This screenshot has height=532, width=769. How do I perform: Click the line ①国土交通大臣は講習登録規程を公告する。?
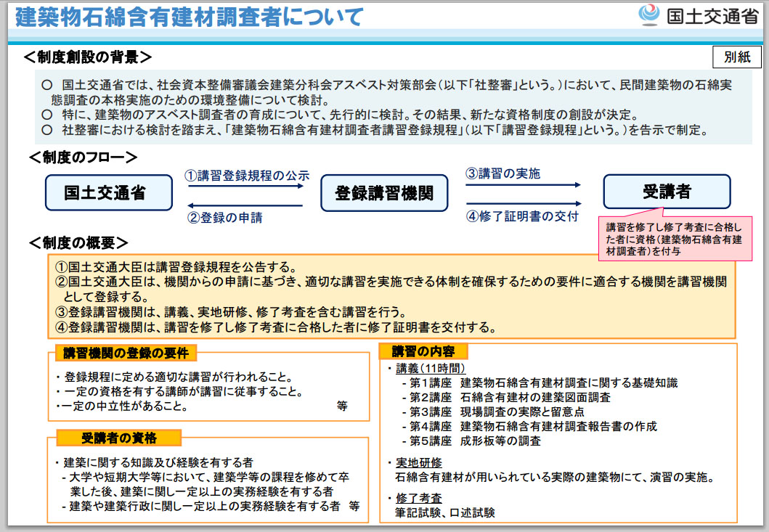point(176,267)
